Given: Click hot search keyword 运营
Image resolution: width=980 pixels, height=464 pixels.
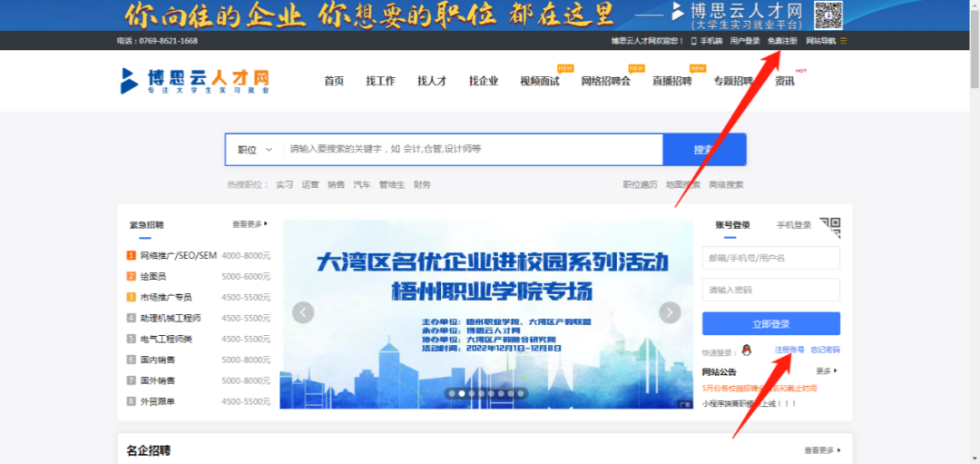Looking at the screenshot, I should [x=310, y=184].
